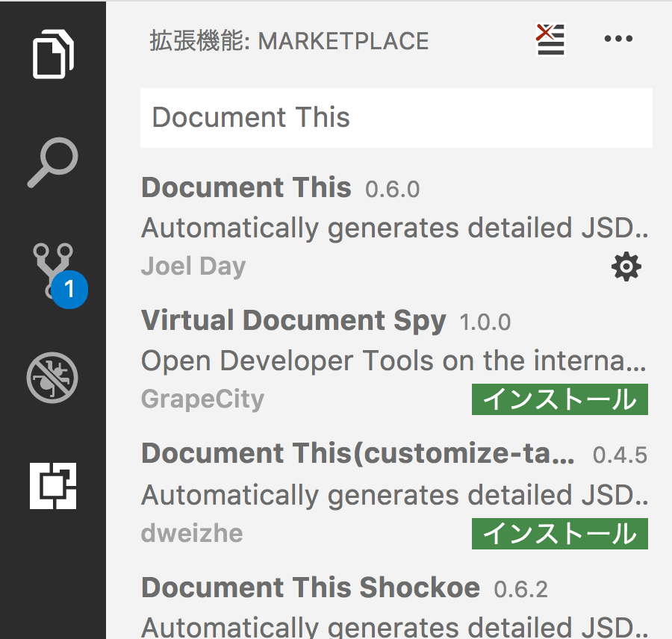This screenshot has width=672, height=639.
Task: Install Document This(customize-ta...) by dweizhe
Action: tap(560, 534)
